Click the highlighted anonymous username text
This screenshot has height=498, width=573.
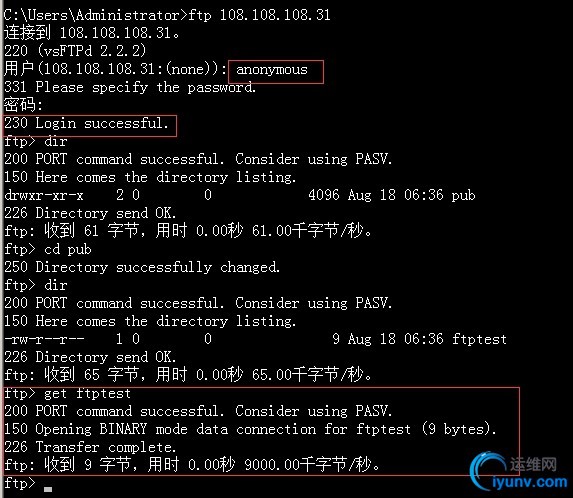272,70
